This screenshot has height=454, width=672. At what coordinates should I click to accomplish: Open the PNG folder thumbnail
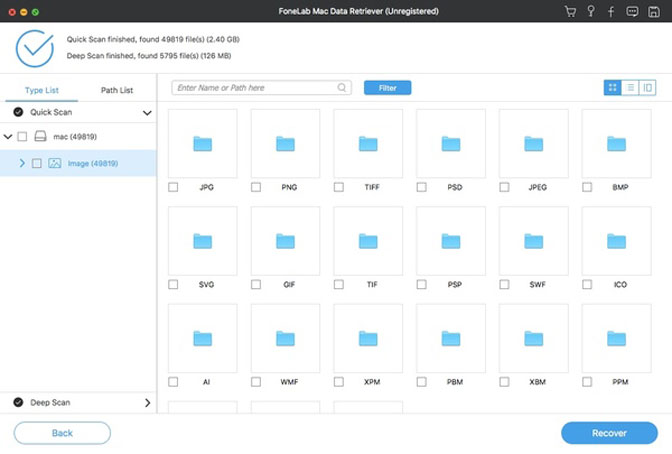[x=285, y=144]
